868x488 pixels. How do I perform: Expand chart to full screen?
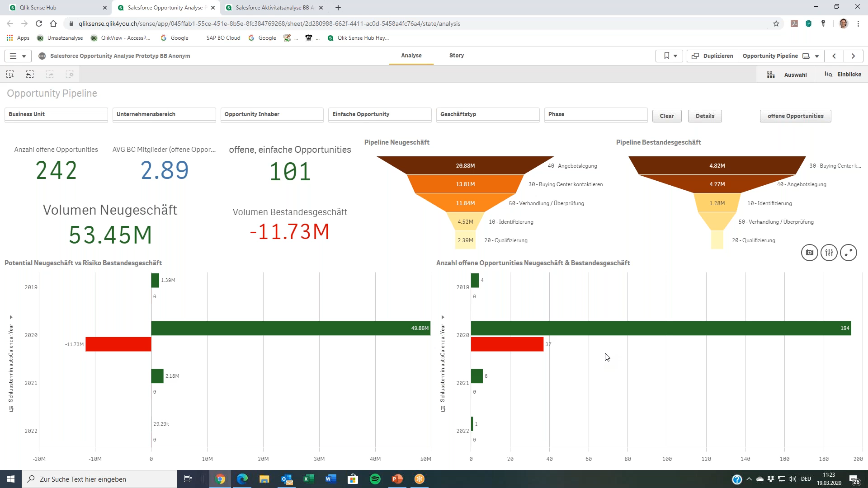(x=849, y=253)
